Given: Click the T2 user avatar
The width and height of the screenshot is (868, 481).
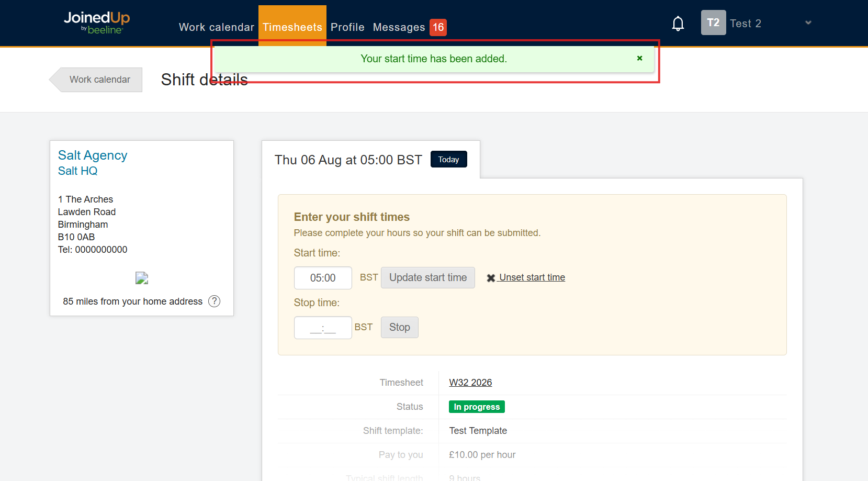Looking at the screenshot, I should click(x=713, y=23).
